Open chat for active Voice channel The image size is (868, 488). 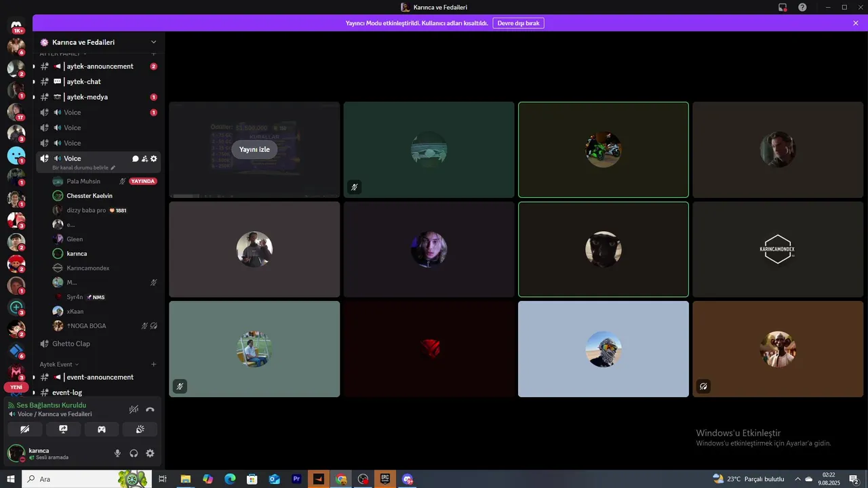[x=135, y=159]
